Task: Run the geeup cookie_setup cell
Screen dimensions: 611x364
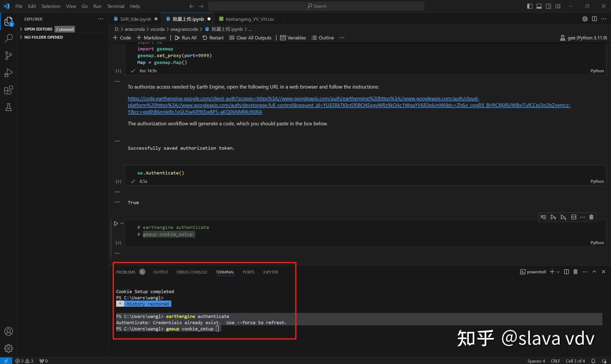Action: coord(116,223)
